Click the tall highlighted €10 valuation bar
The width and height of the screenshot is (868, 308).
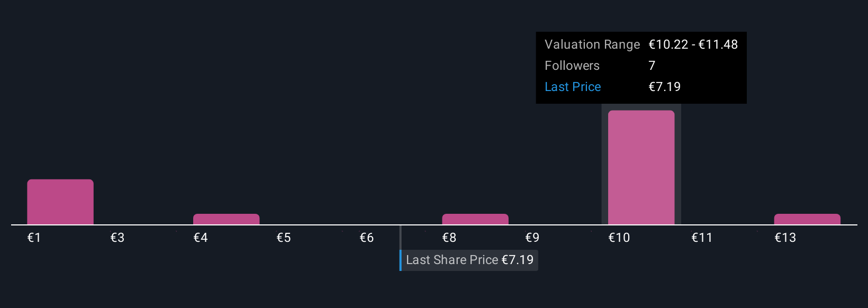click(641, 167)
